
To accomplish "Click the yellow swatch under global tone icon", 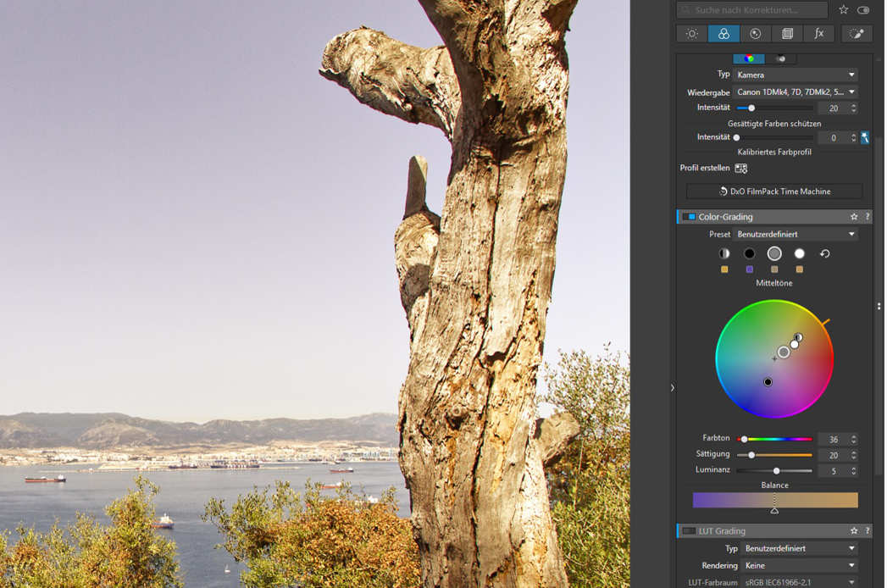I will tap(724, 269).
